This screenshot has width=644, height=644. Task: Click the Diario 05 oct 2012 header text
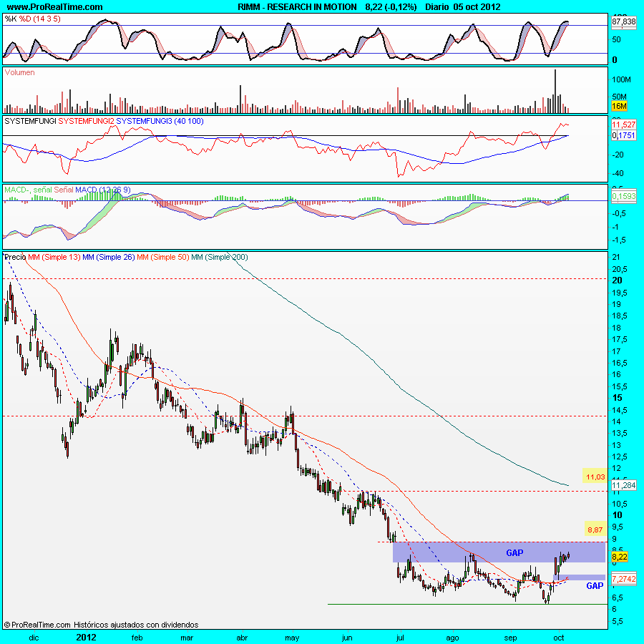[462, 7]
